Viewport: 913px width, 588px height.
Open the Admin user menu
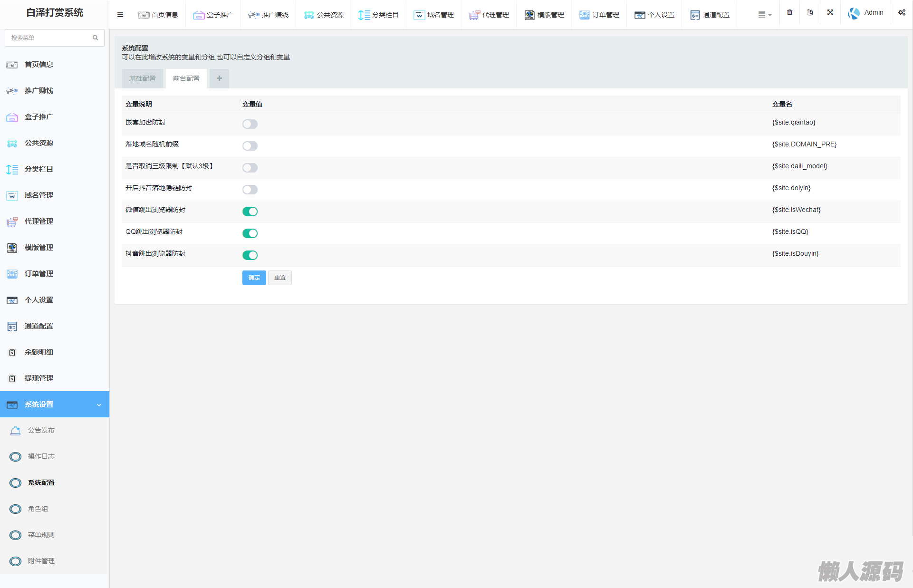866,13
